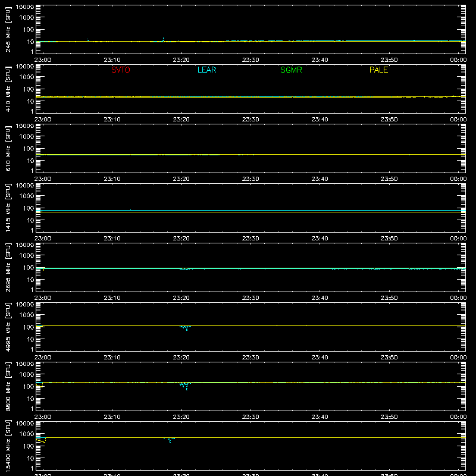The height and width of the screenshot is (476, 476).
Task: Click the cyan dip in the 15400 MHz panel
Action: (x=170, y=440)
